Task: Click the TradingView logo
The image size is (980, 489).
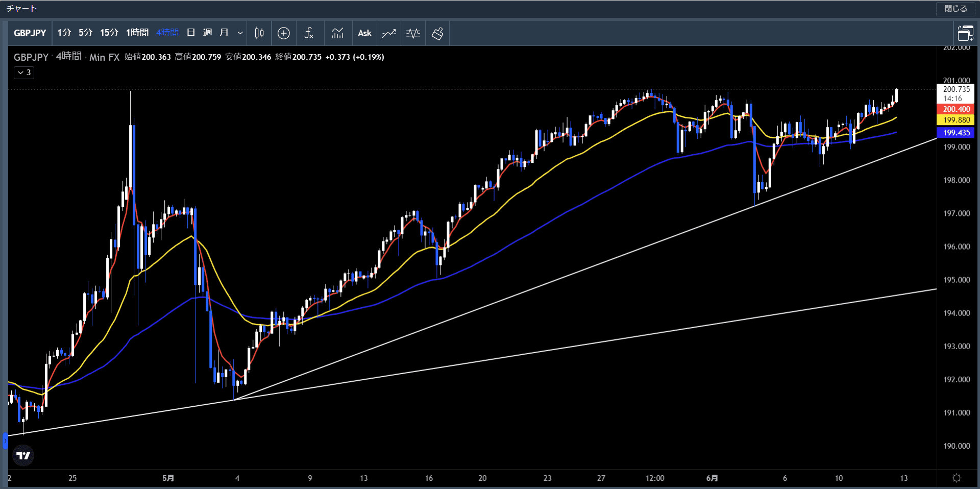Action: pos(23,455)
